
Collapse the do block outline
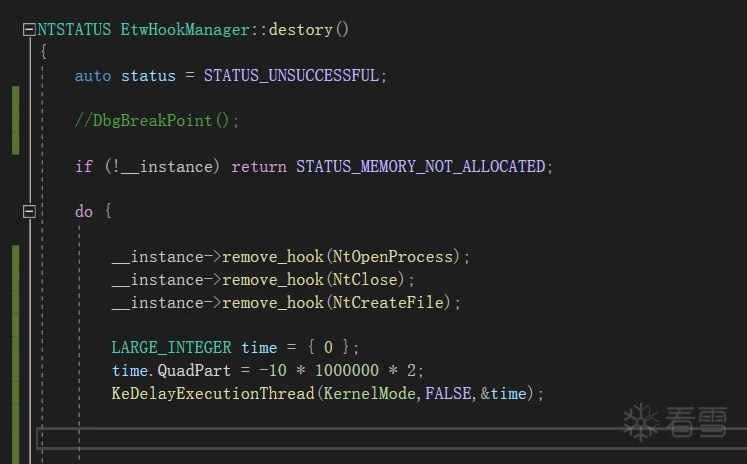29,211
